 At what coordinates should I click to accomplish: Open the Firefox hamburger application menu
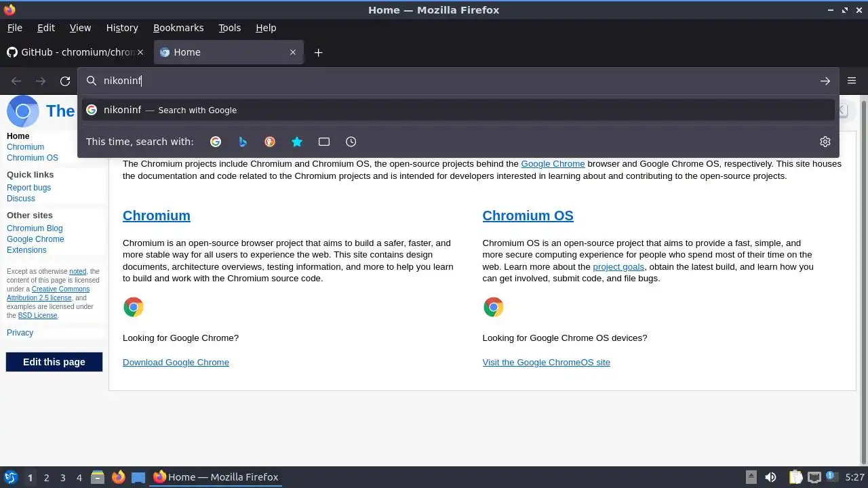point(852,81)
